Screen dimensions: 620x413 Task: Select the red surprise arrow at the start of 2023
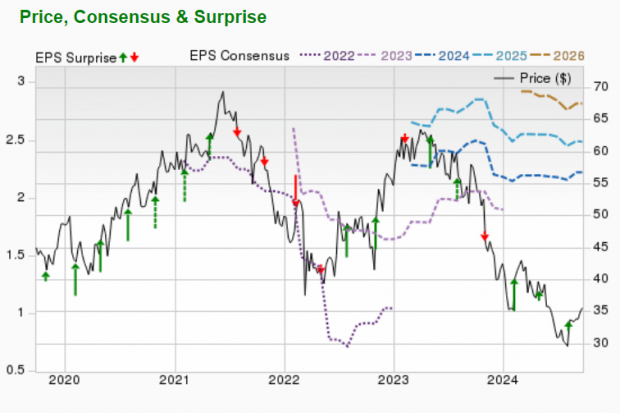pos(404,139)
